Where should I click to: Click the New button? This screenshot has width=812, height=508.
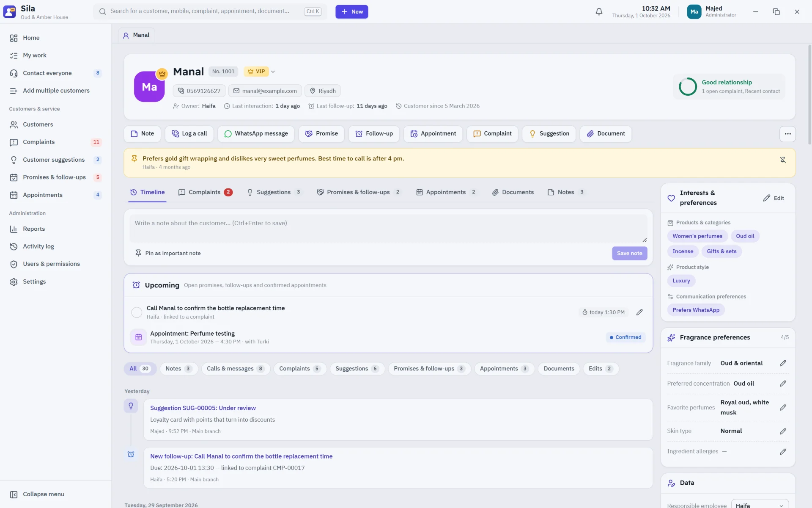(352, 12)
